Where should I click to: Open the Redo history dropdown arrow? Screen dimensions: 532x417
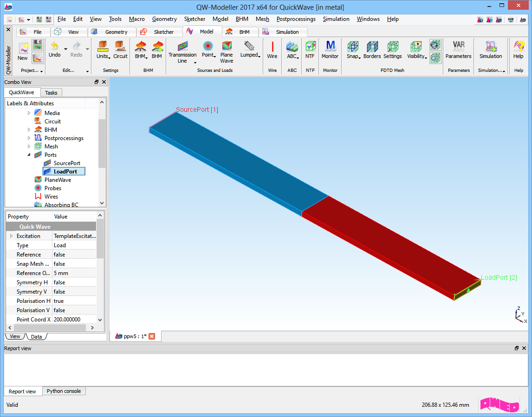pyautogui.click(x=87, y=49)
